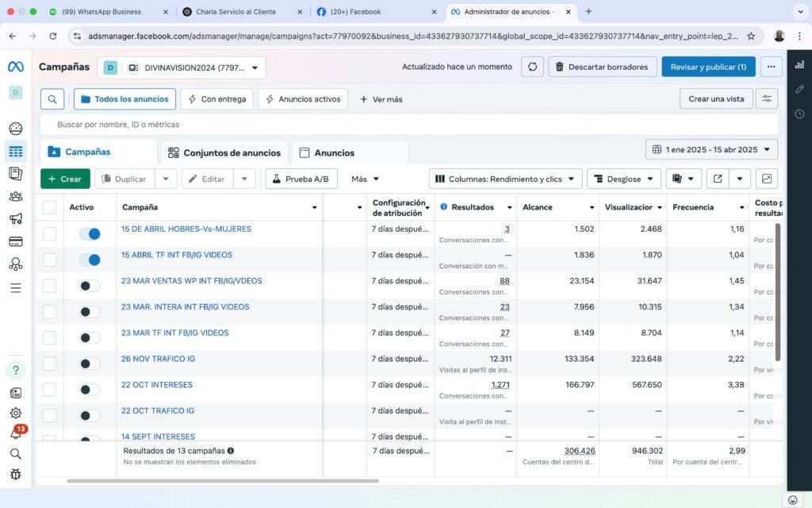Screen dimensions: 812x508
Task: Open notifications bell with 13 badge
Action: pos(17,433)
